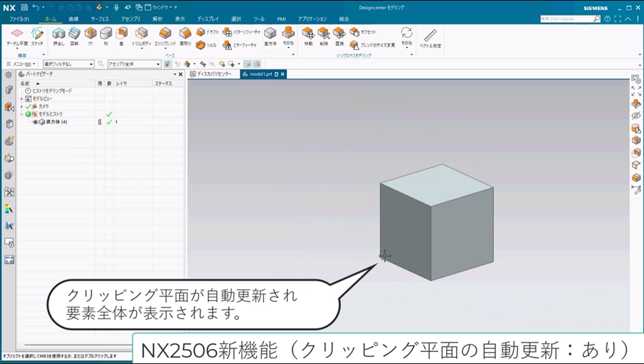Open the メニュー(M) menu button
This screenshot has width=644, height=364.
(20, 64)
